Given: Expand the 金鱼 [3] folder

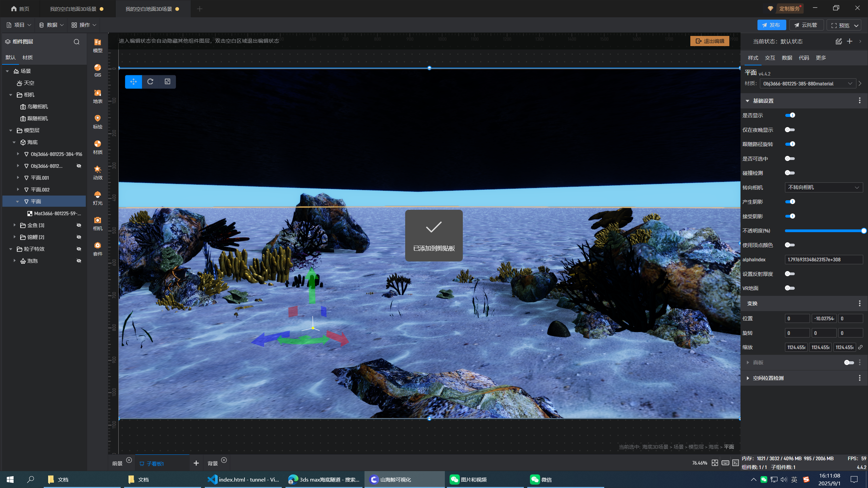Looking at the screenshot, I should (x=15, y=225).
